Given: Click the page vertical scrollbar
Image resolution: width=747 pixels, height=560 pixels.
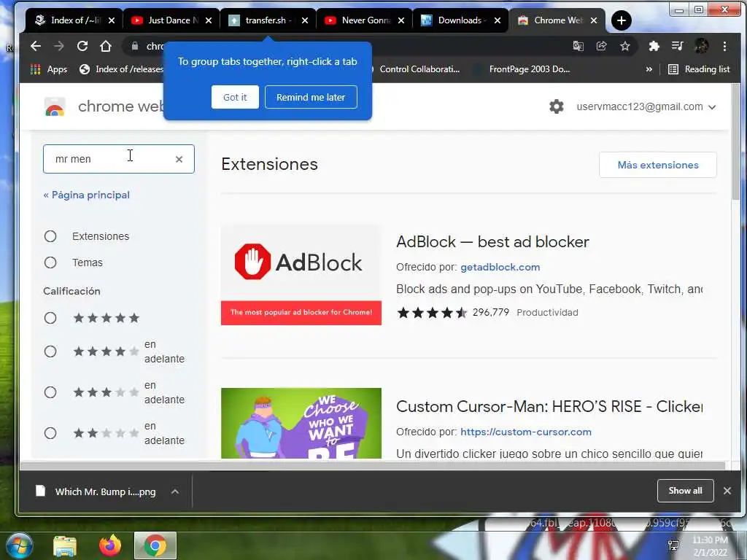Looking at the screenshot, I should point(736,143).
